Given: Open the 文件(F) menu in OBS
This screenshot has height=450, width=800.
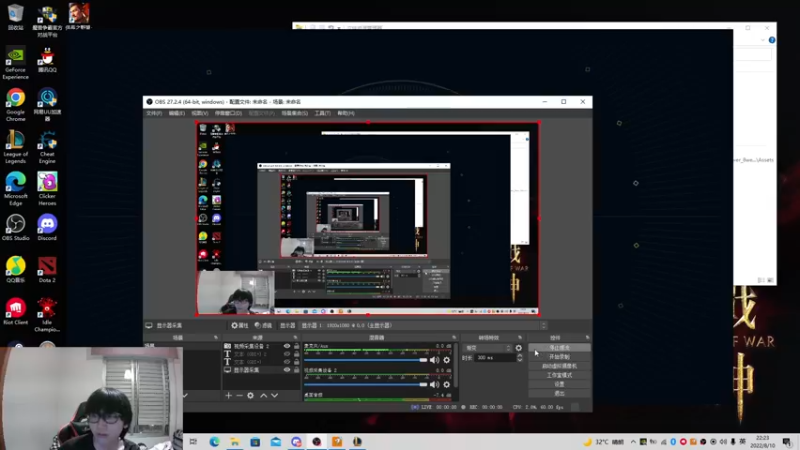Looking at the screenshot, I should (154, 113).
